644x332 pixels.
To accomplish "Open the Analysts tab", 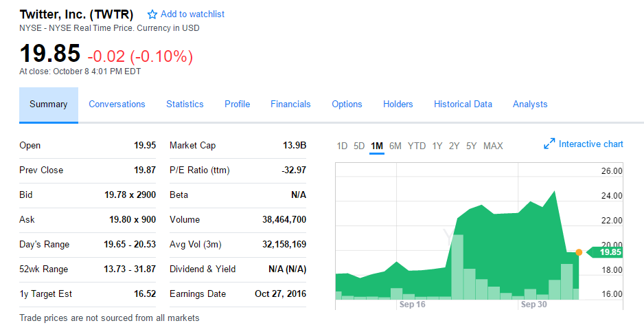I will 530,104.
